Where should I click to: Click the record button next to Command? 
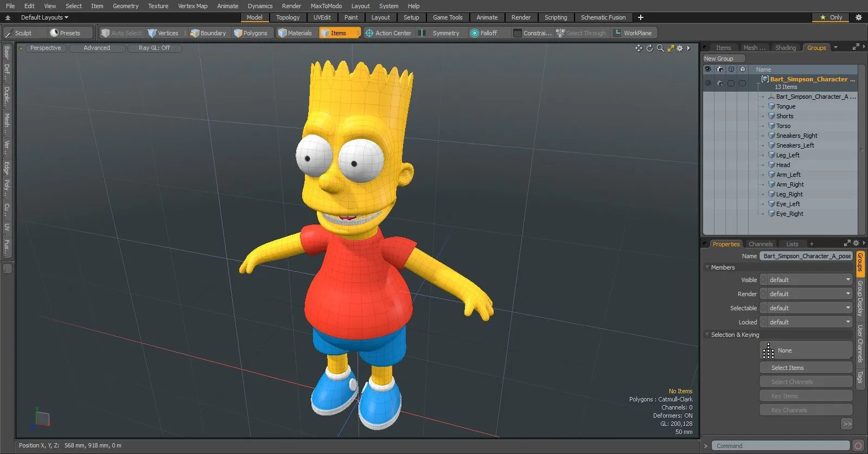[x=858, y=446]
